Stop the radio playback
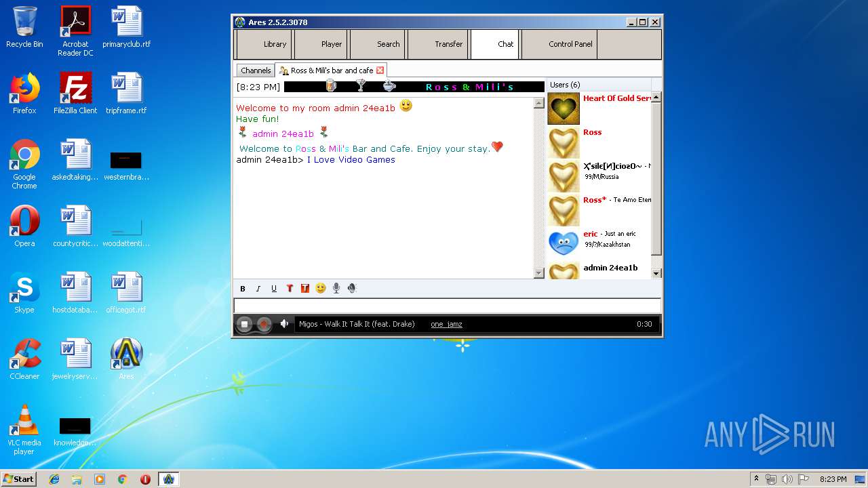Image resolution: width=868 pixels, height=488 pixels. [x=245, y=324]
